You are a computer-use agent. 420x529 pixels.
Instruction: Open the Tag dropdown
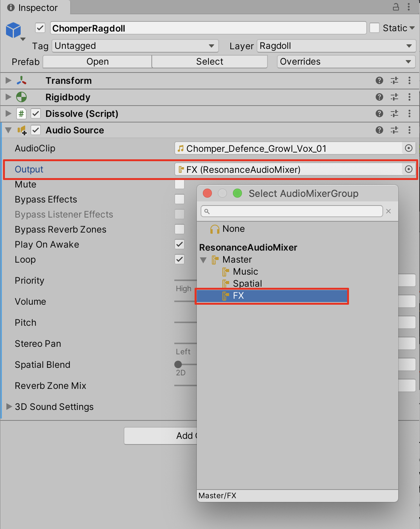135,46
